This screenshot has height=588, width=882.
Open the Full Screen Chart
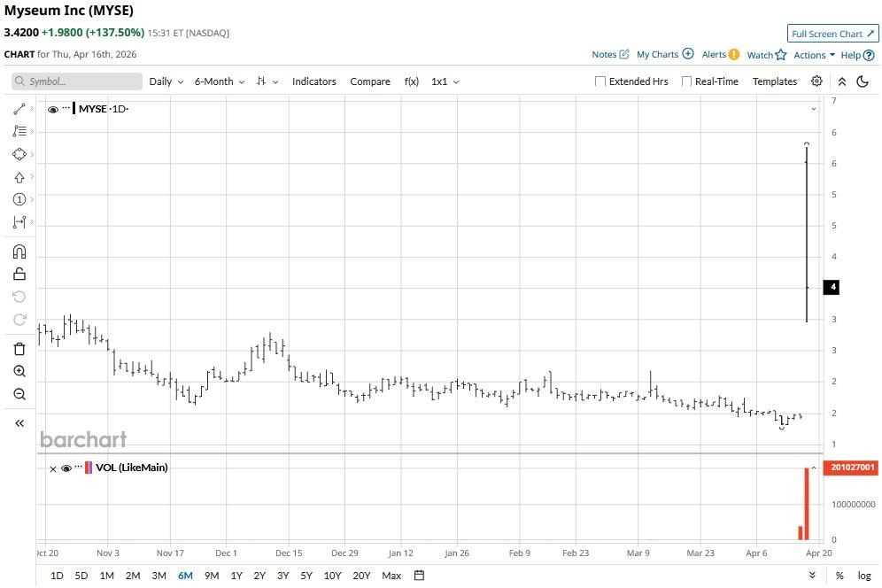pyautogui.click(x=832, y=34)
